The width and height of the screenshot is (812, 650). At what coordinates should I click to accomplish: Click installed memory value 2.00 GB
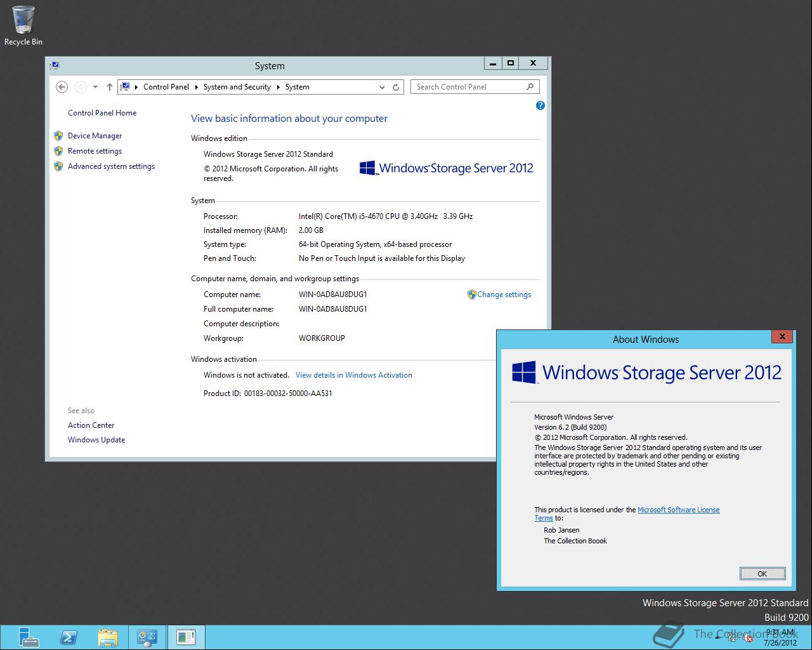pos(311,230)
